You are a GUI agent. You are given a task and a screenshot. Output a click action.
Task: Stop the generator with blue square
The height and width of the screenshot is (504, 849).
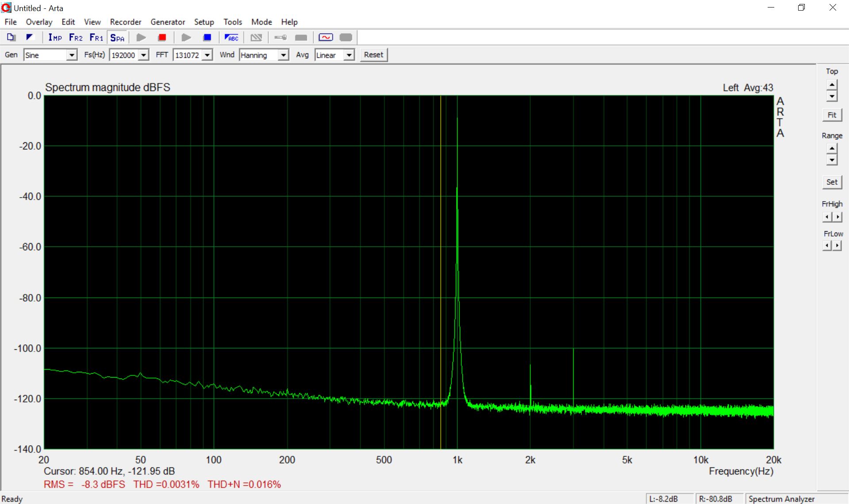point(207,38)
